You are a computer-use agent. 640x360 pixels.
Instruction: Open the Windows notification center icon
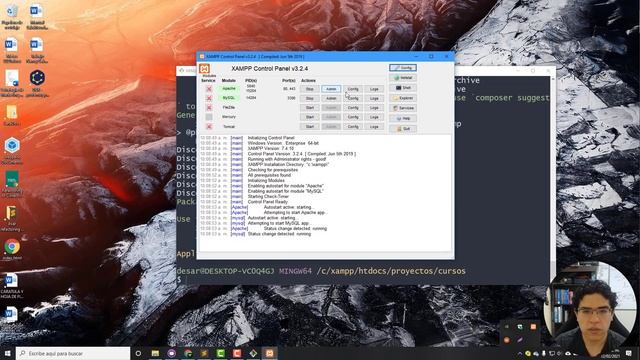pos(629,353)
